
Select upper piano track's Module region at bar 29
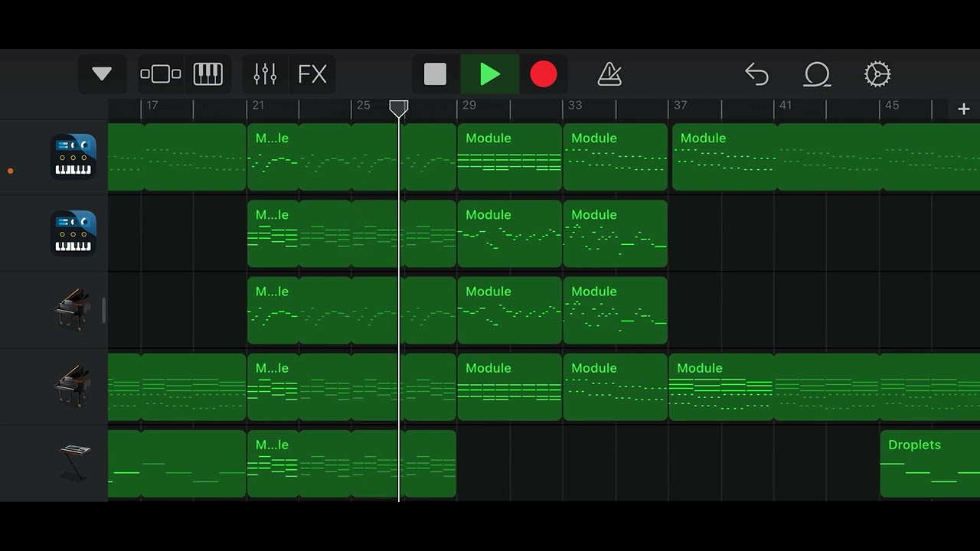(x=510, y=310)
